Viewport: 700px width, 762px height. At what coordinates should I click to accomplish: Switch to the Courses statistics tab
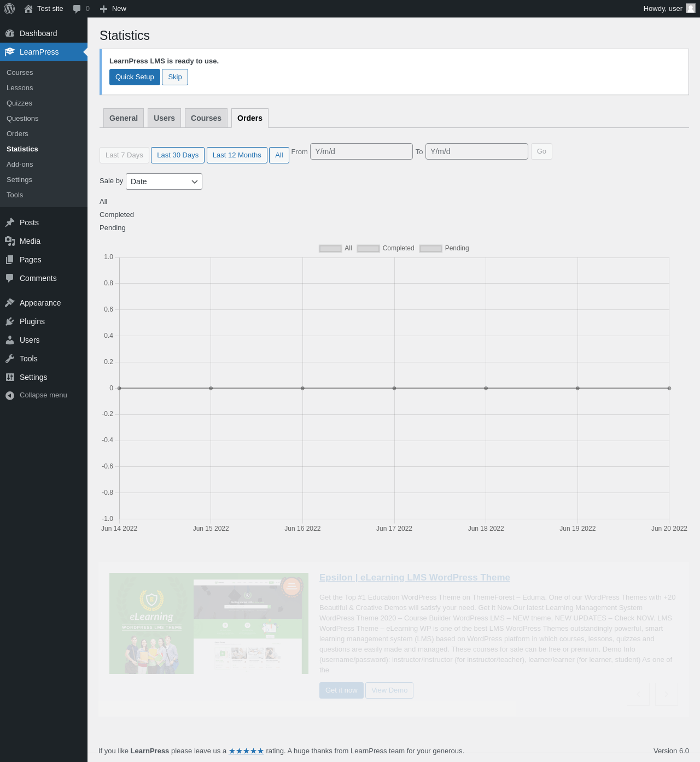[x=206, y=118]
